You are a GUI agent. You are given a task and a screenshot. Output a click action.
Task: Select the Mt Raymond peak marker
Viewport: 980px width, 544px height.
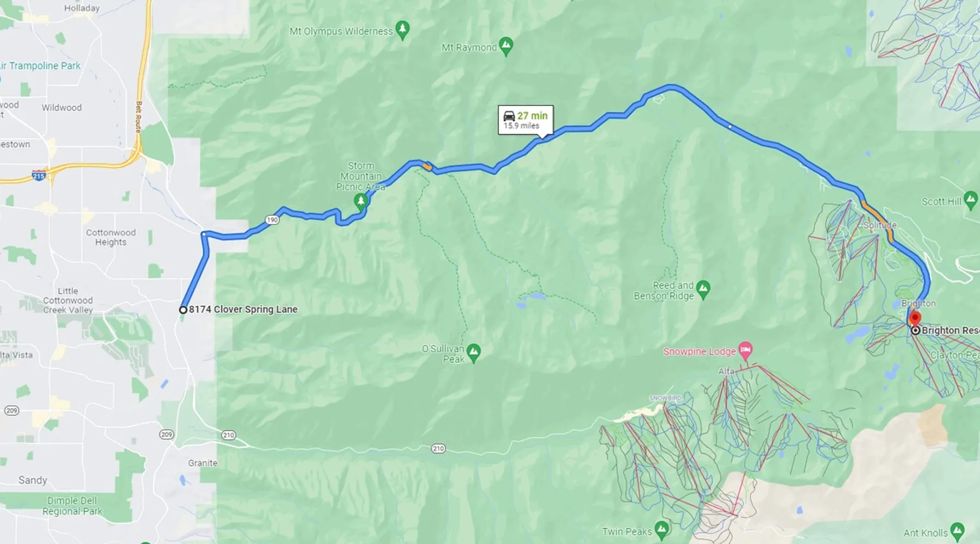[506, 46]
